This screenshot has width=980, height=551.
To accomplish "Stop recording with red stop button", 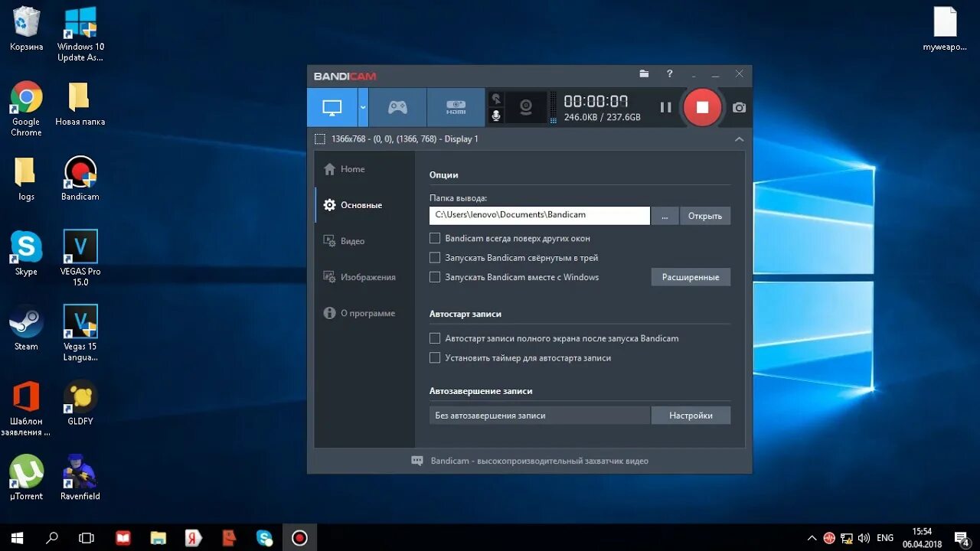I will tap(702, 107).
